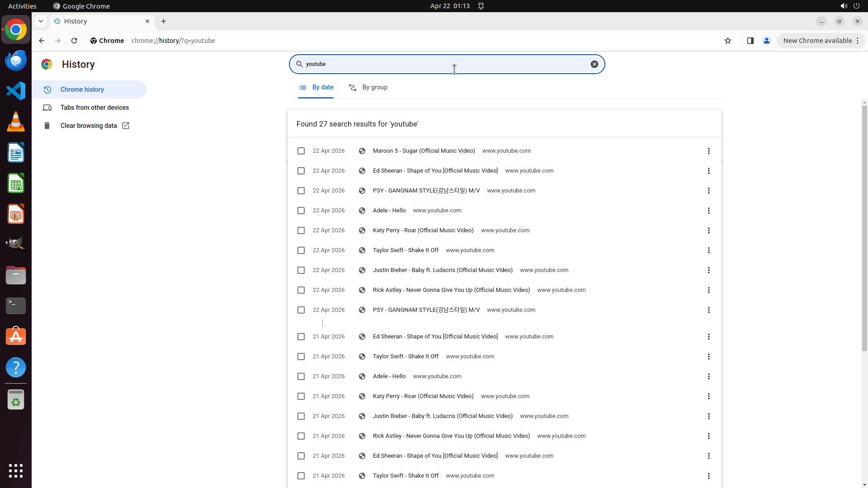Screen dimensions: 868x488
Task: Reload the History page
Action: (x=74, y=41)
